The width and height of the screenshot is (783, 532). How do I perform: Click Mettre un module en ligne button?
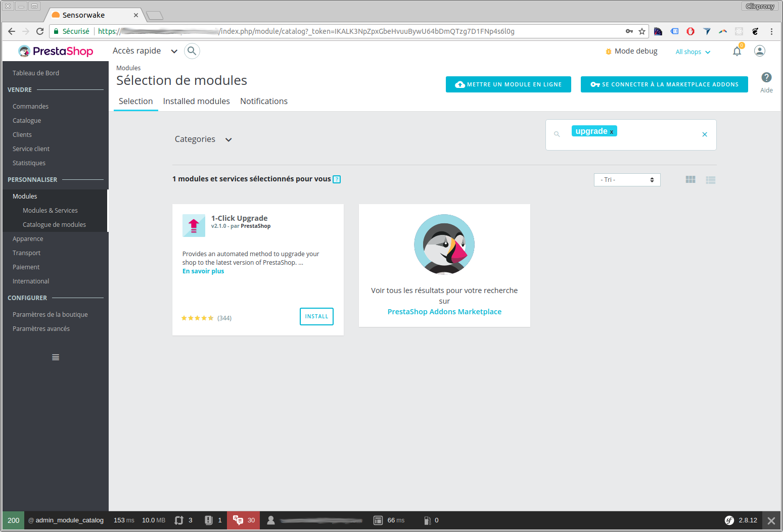click(x=509, y=84)
